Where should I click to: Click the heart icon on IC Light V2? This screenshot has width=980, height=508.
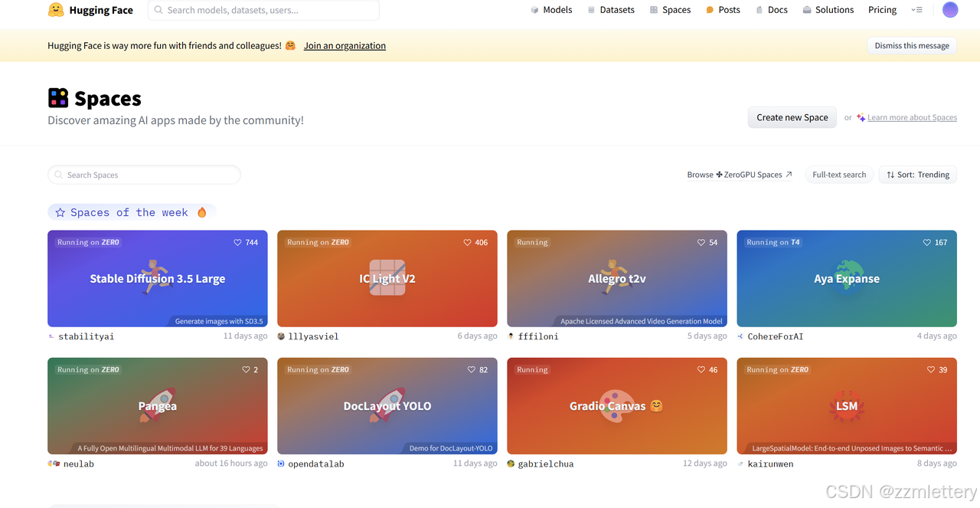pyautogui.click(x=467, y=242)
